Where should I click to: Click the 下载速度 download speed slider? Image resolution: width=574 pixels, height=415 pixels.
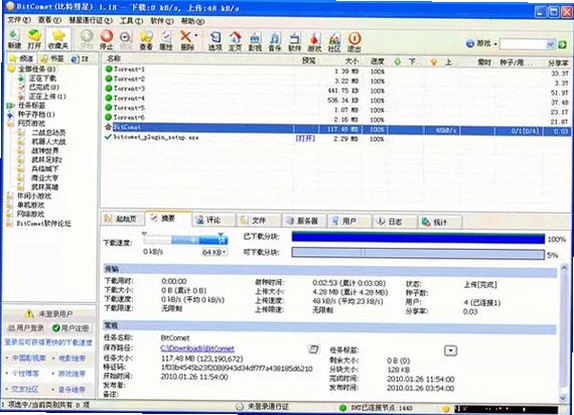pyautogui.click(x=185, y=240)
